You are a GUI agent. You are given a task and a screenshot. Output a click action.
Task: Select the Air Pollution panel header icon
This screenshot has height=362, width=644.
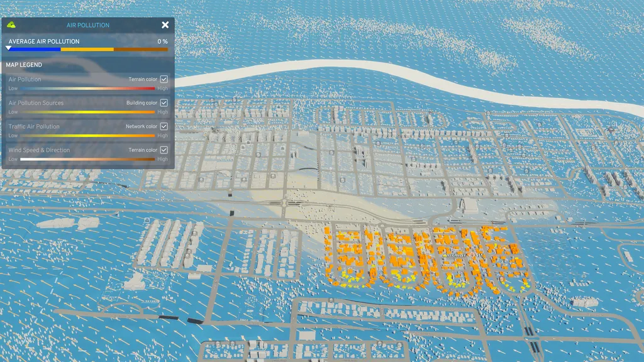click(x=11, y=25)
